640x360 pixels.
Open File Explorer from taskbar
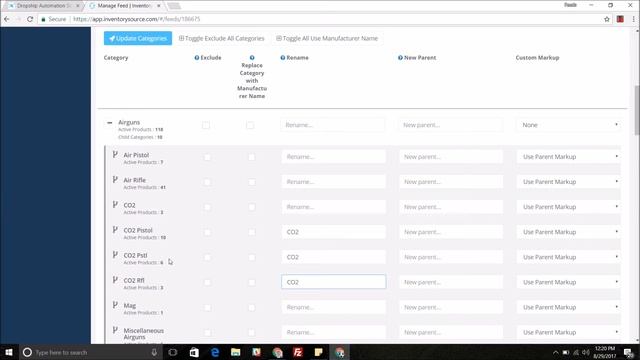click(x=236, y=352)
